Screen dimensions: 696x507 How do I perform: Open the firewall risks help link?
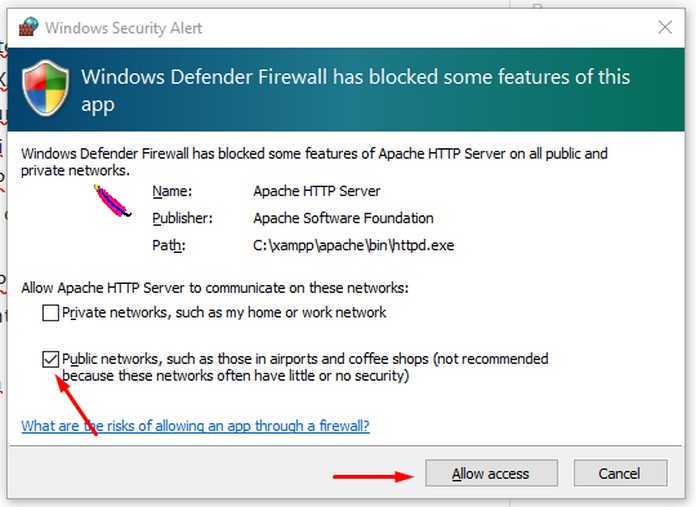coord(195,426)
